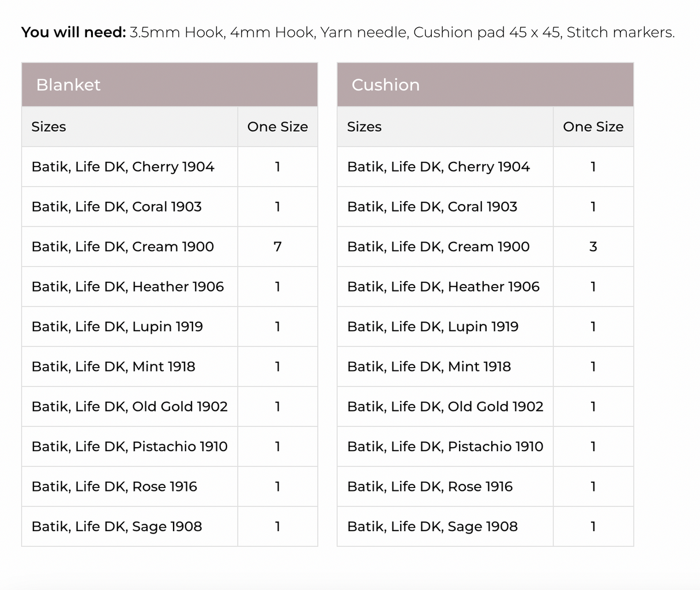Click 'You will need:' bold label
The image size is (700, 590).
point(73,32)
